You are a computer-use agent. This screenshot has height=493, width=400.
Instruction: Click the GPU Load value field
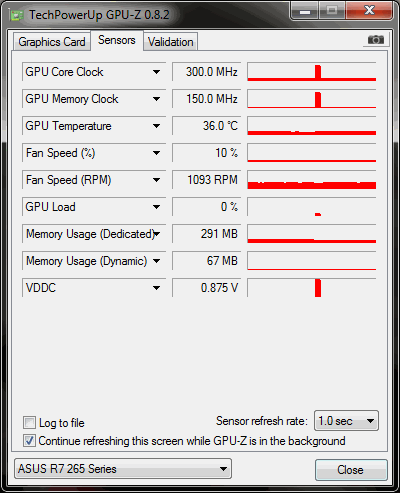pyautogui.click(x=207, y=207)
